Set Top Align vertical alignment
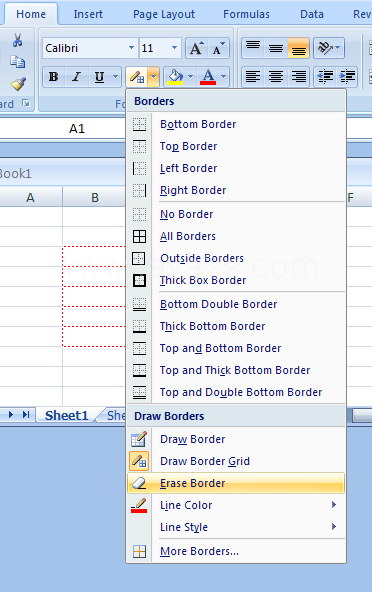 click(x=253, y=48)
